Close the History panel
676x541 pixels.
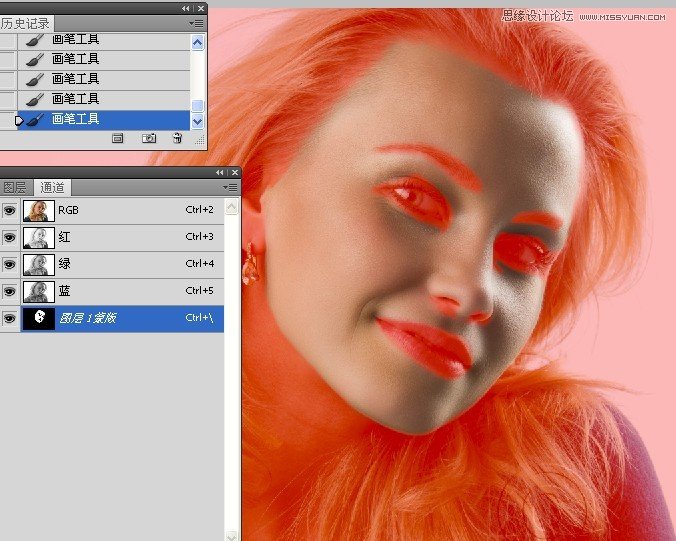201,8
